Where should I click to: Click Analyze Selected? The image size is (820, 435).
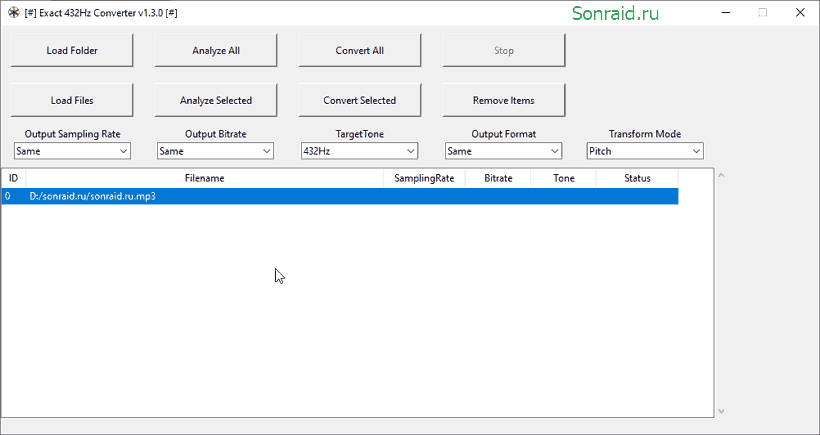tap(215, 100)
